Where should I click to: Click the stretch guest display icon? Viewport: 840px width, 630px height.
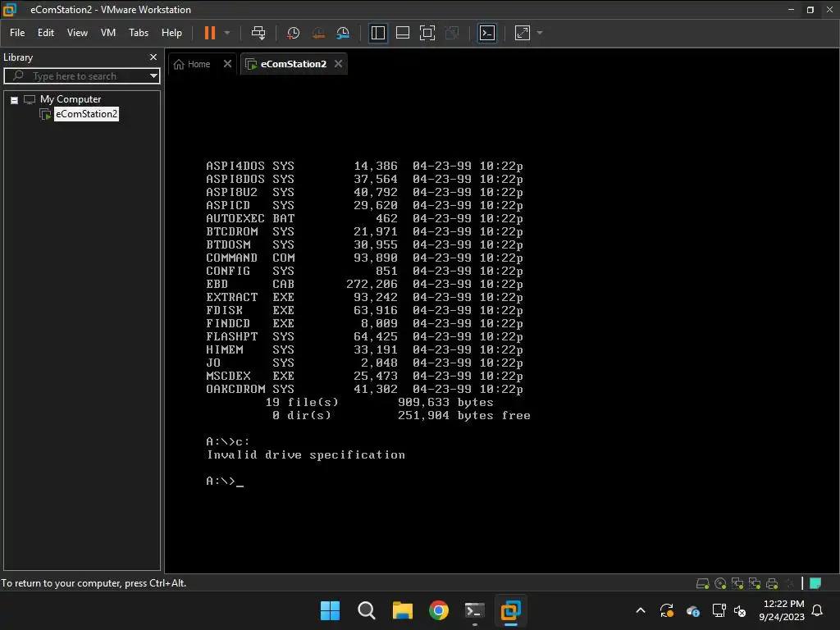click(x=523, y=33)
